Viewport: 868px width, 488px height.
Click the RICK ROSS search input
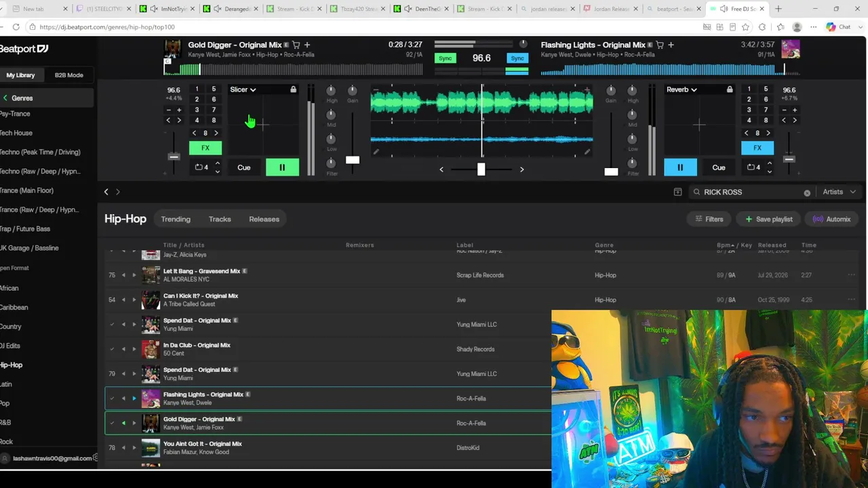[751, 192]
